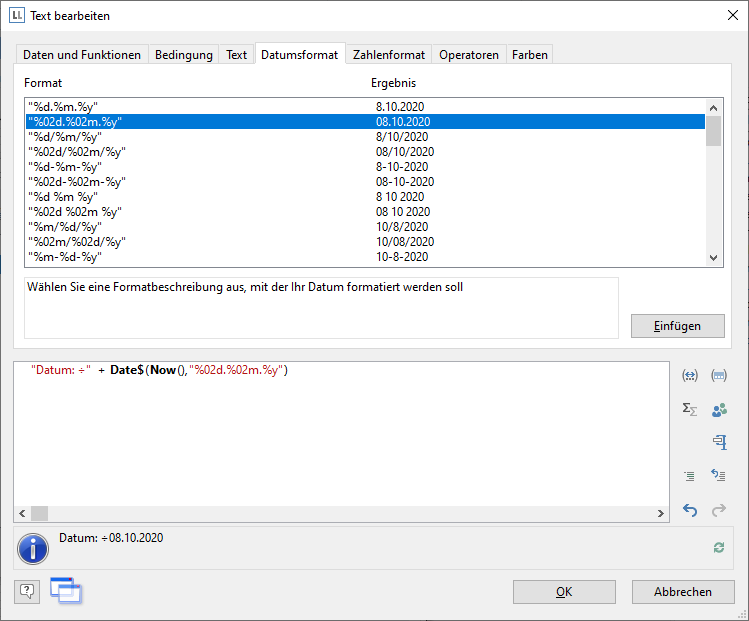Open the Sigma sum variables icon
This screenshot has height=621, width=749.
689,409
